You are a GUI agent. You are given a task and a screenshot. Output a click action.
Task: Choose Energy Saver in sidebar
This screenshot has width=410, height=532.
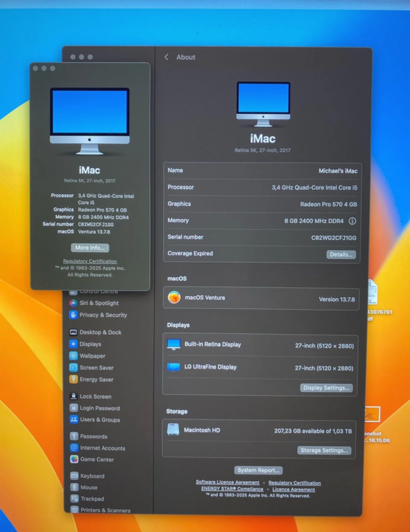97,379
